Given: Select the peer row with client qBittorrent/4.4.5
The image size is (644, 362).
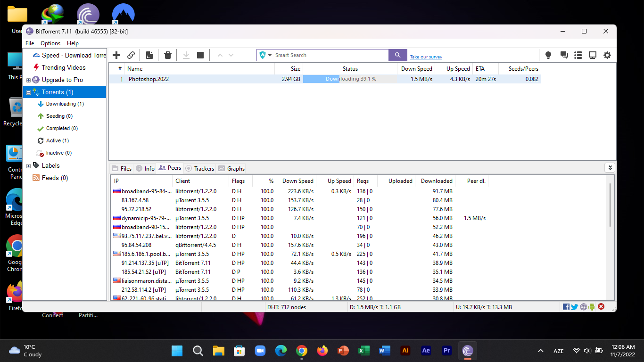Looking at the screenshot, I should point(300,245).
